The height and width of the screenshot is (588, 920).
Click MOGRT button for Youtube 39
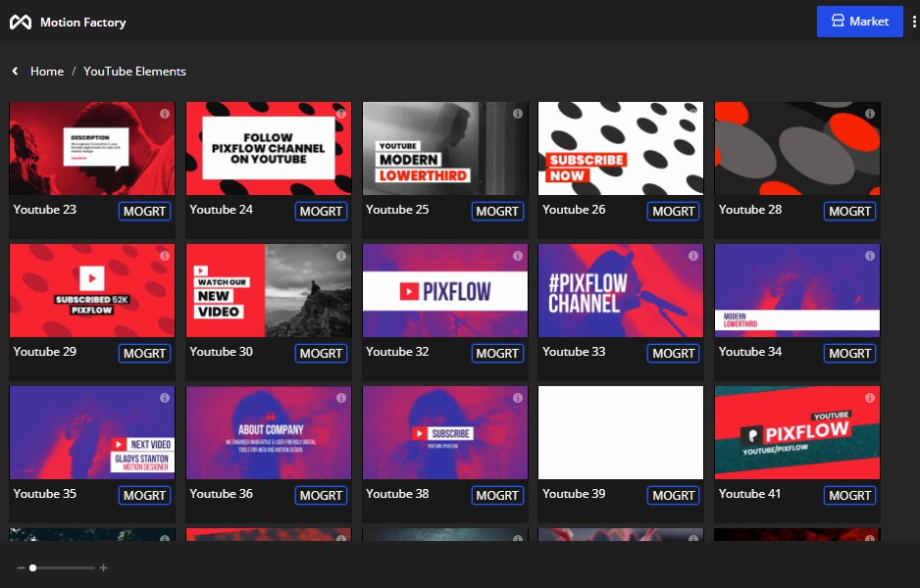673,495
